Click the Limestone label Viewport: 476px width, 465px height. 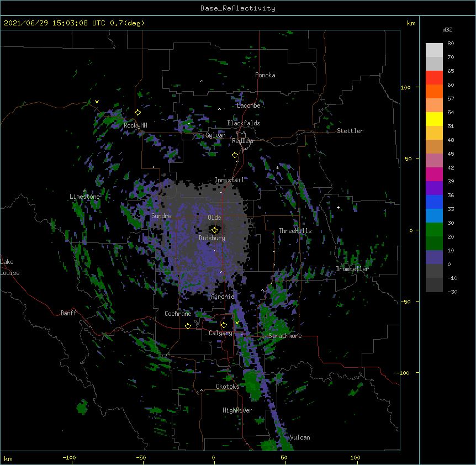[x=84, y=197]
